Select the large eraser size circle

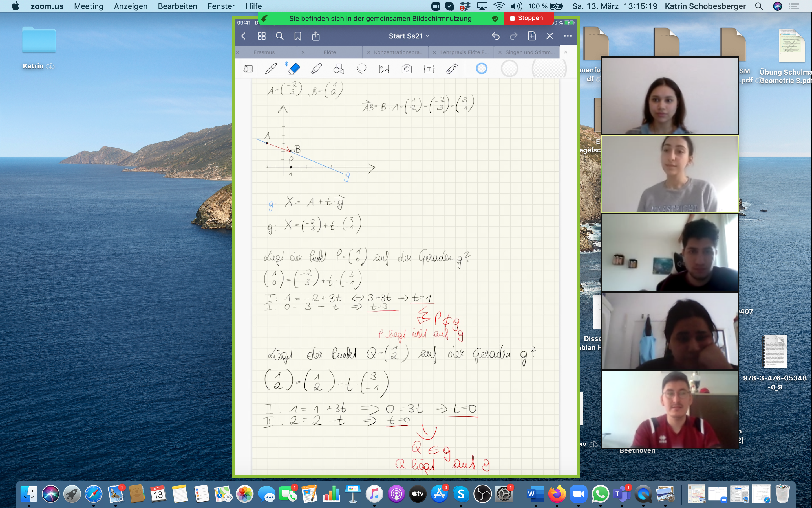click(x=549, y=69)
